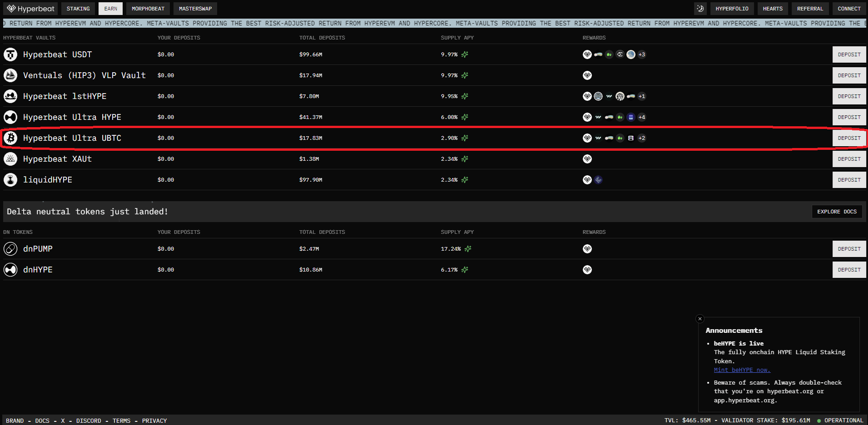This screenshot has width=868, height=425.
Task: Open the Brand footer link
Action: (x=15, y=420)
